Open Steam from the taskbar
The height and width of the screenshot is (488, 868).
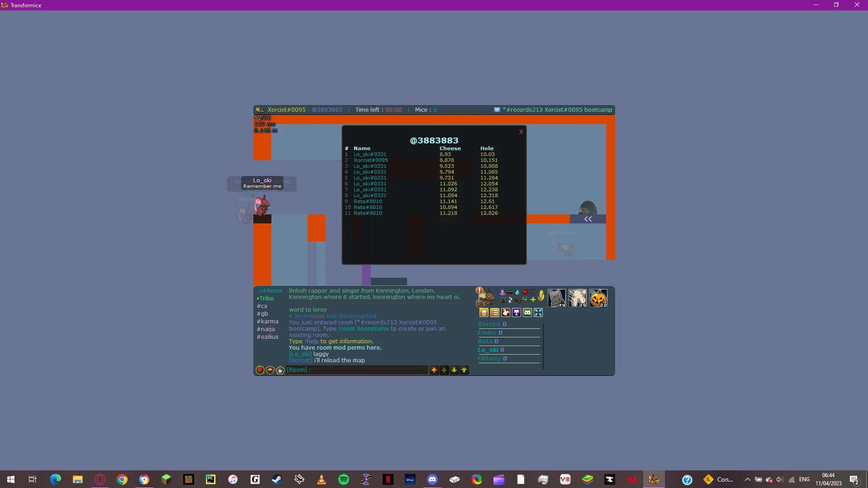277,479
